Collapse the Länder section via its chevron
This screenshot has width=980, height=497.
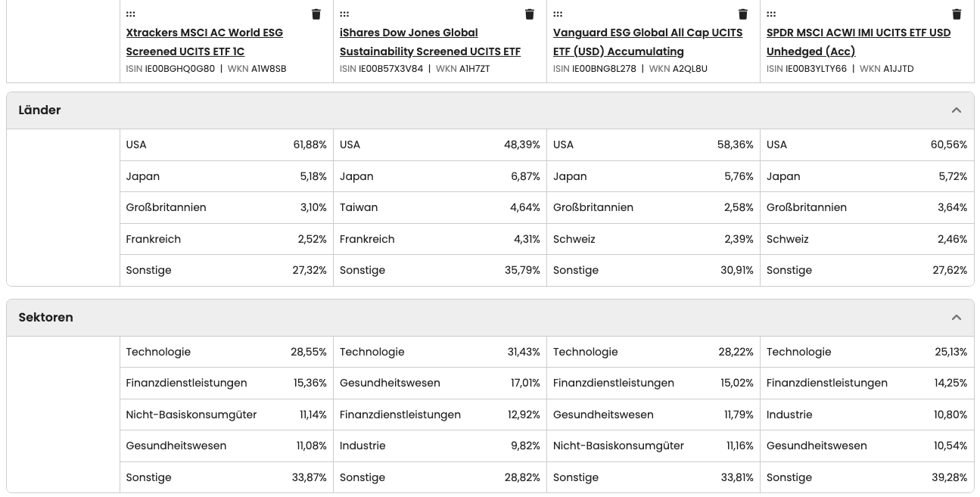pos(957,110)
